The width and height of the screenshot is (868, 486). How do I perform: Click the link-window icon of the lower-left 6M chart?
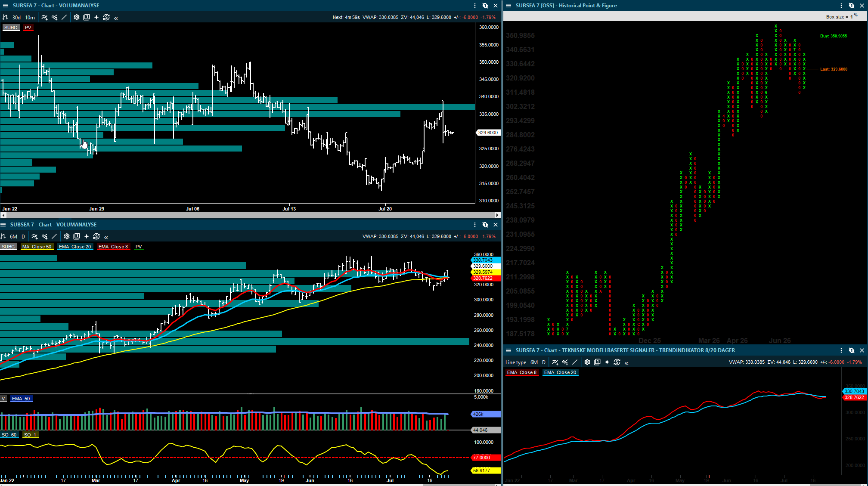pyautogui.click(x=485, y=225)
